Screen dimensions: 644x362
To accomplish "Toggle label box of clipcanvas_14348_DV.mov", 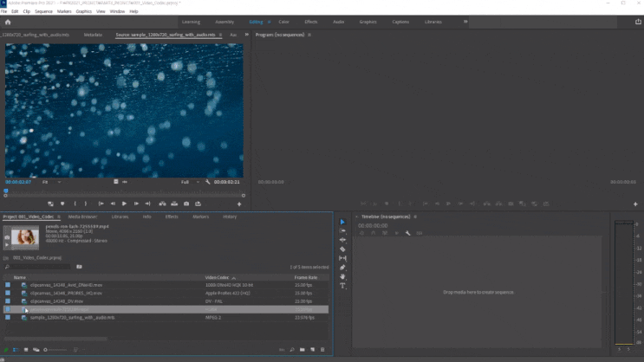I will click(x=8, y=301).
